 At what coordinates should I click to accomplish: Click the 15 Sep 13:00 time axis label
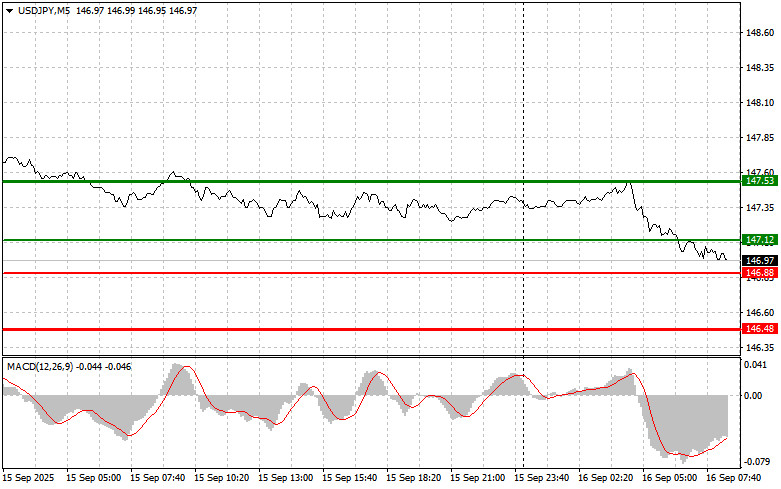tap(285, 478)
